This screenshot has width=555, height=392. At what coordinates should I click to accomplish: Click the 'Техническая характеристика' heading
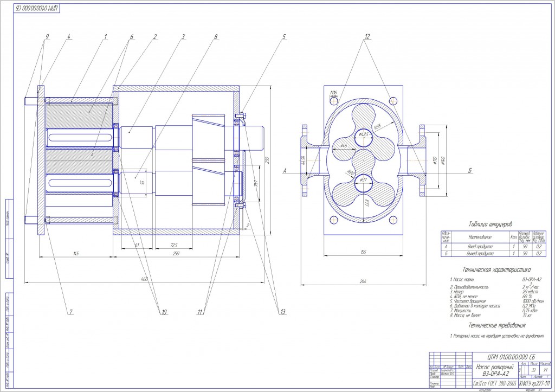tap(496, 270)
